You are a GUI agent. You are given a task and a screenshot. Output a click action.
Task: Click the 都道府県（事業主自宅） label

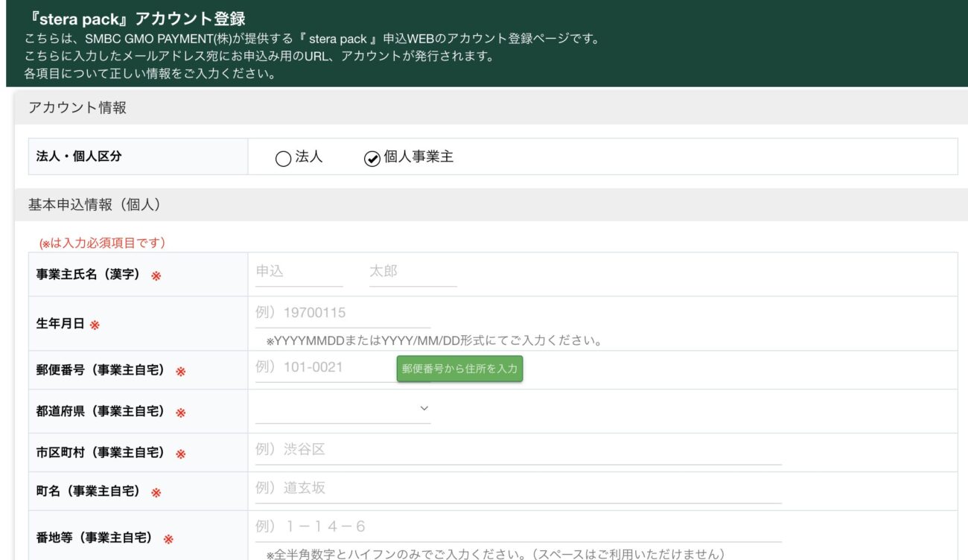[x=101, y=411]
